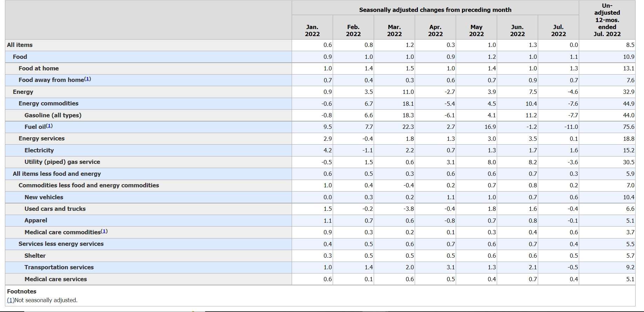Click 'Commodities less food and energy commodities' label
Screen dimensions: 644x312
[89, 185]
